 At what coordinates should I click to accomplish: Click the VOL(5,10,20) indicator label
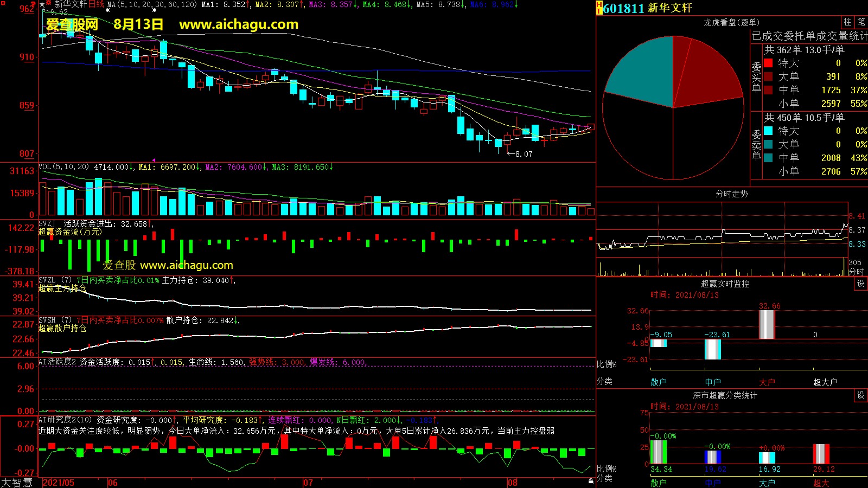[63, 167]
